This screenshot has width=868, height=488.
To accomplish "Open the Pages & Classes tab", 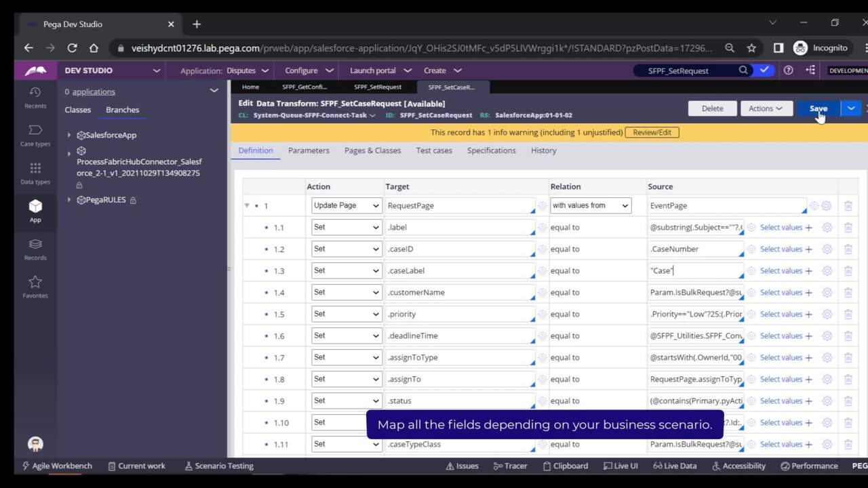I will pos(372,150).
